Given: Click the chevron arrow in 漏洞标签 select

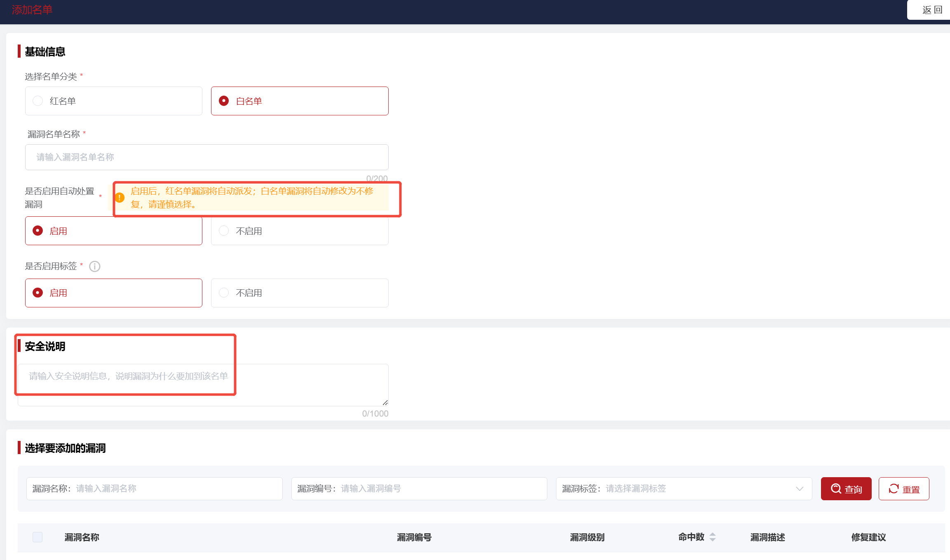Looking at the screenshot, I should tap(800, 489).
